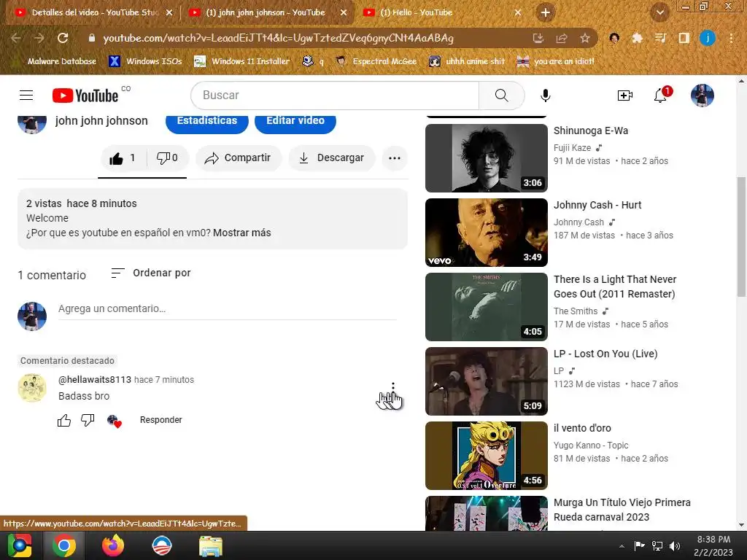Open file explorer from the taskbar
This screenshot has width=747, height=560.
211,545
